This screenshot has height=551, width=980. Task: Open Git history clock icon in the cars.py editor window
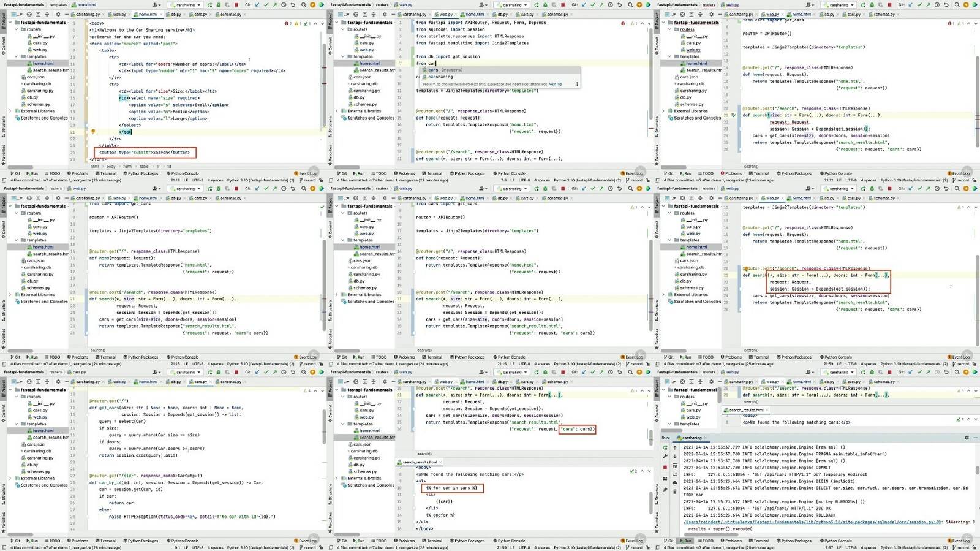pyautogui.click(x=284, y=372)
